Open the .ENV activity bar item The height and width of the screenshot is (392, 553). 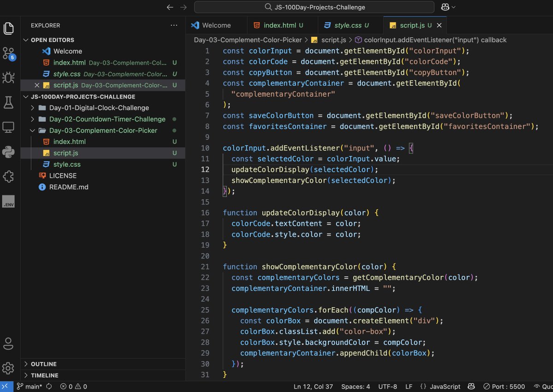click(8, 201)
